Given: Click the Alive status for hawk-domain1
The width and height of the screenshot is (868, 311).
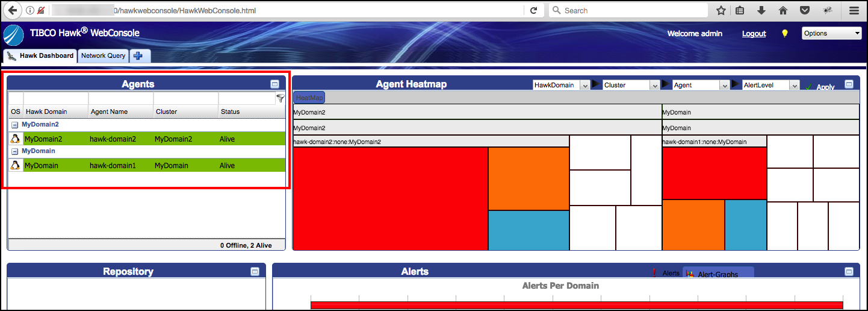Looking at the screenshot, I should [x=228, y=165].
